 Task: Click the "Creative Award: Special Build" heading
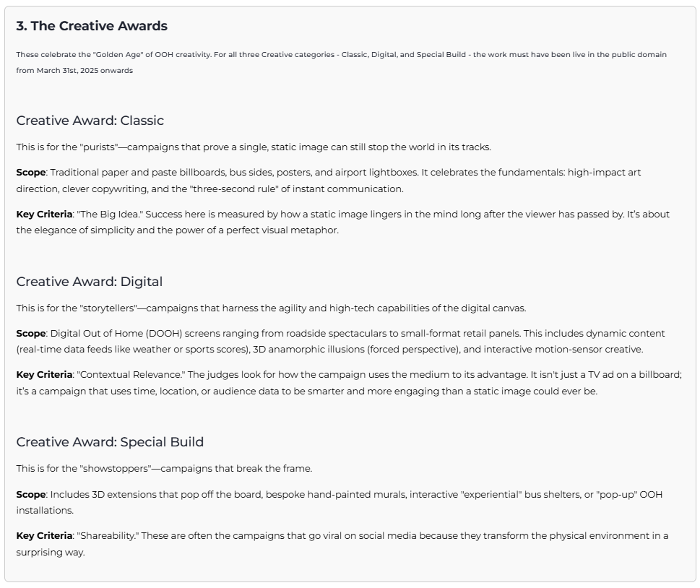pos(110,442)
